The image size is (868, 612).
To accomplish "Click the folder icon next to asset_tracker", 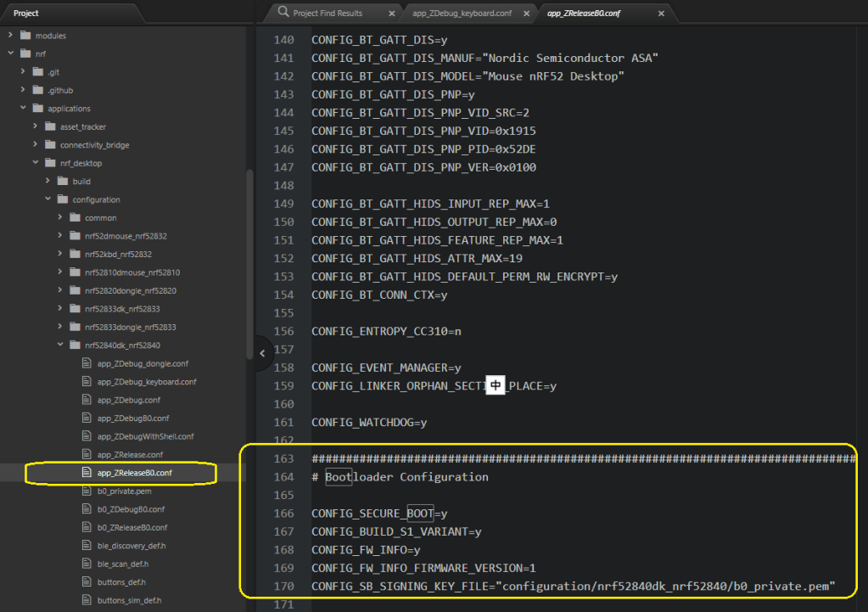I will point(49,126).
